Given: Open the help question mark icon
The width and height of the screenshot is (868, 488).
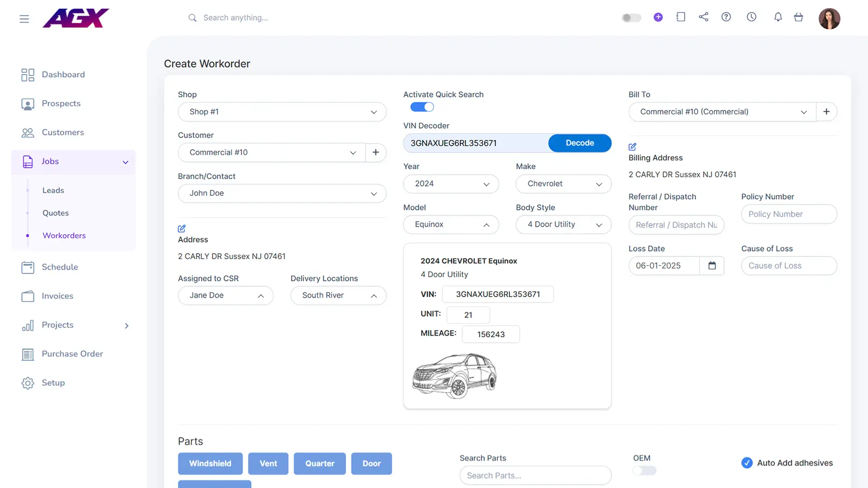Looking at the screenshot, I should [x=726, y=17].
